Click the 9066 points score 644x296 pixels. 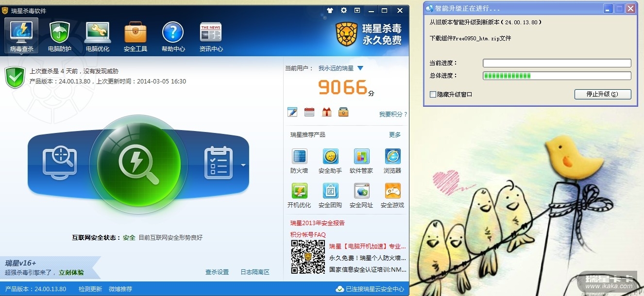tap(342, 87)
